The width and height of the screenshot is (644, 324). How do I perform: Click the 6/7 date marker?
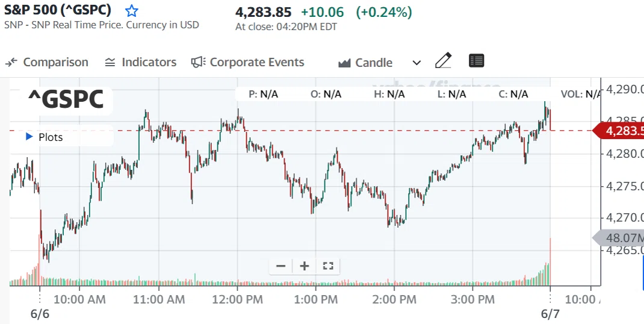point(550,314)
